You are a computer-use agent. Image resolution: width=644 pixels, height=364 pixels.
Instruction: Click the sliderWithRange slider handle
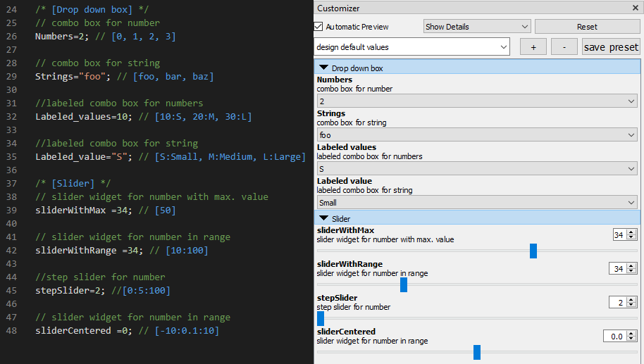[x=404, y=284]
